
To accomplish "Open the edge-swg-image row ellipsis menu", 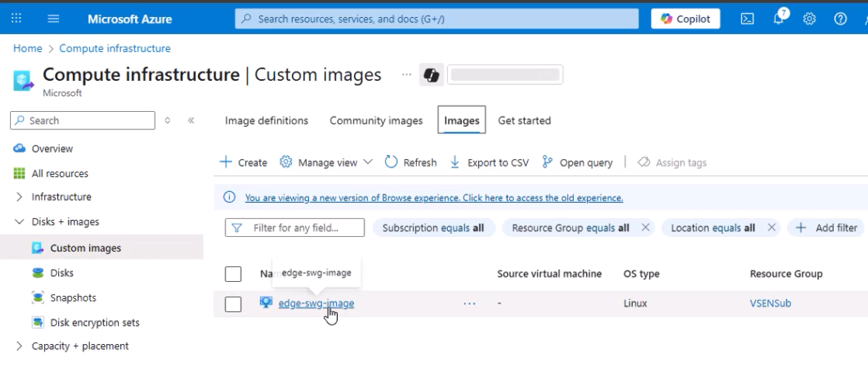I will pyautogui.click(x=470, y=303).
